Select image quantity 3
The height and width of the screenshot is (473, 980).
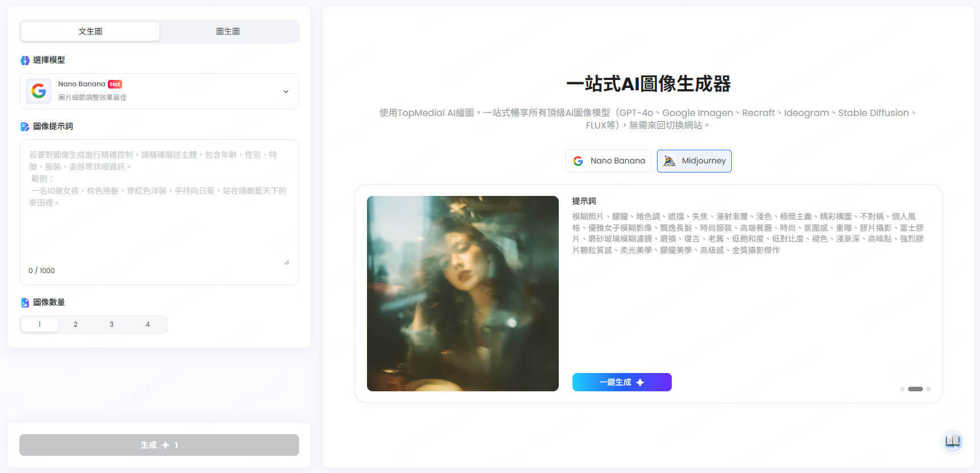[x=111, y=324]
